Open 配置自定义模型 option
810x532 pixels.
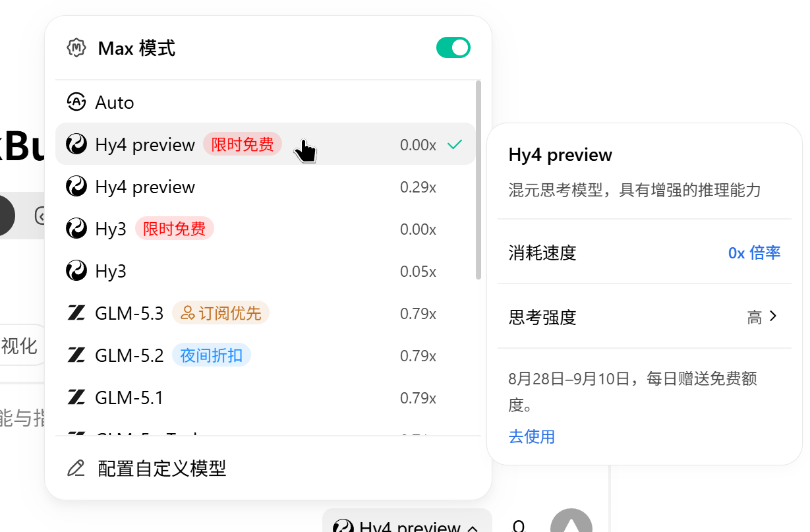coord(268,468)
